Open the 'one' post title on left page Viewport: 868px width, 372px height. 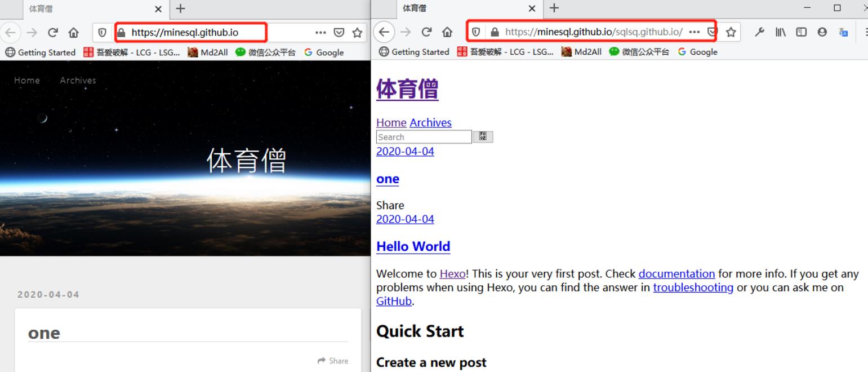pos(44,333)
